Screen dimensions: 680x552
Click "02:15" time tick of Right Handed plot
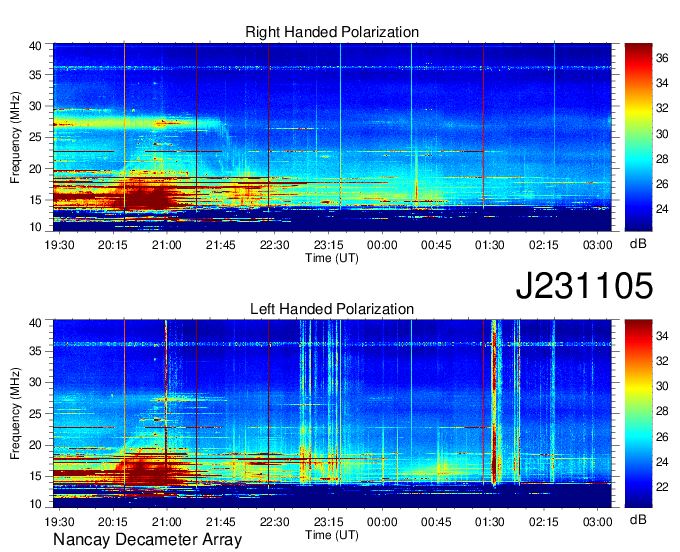tap(543, 245)
